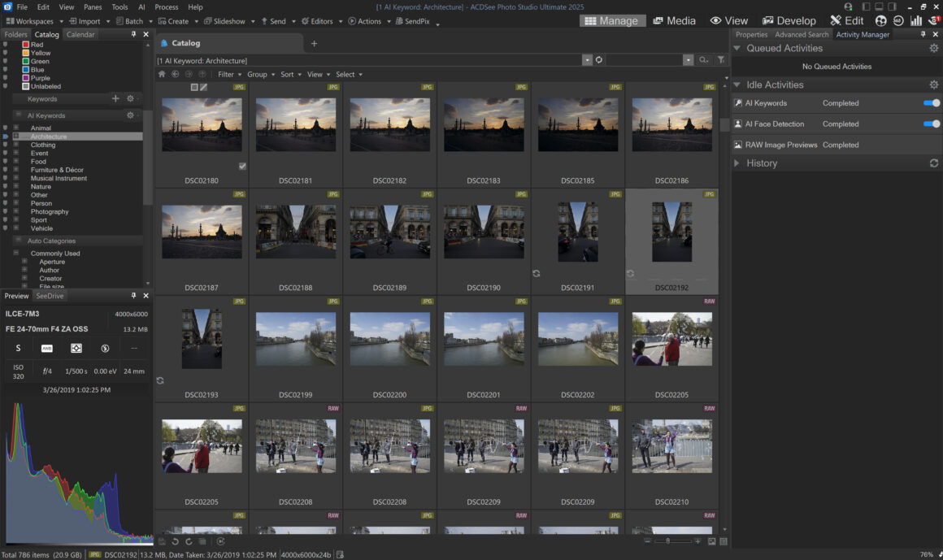
Task: Click the Actions toolbar button
Action: click(x=364, y=21)
